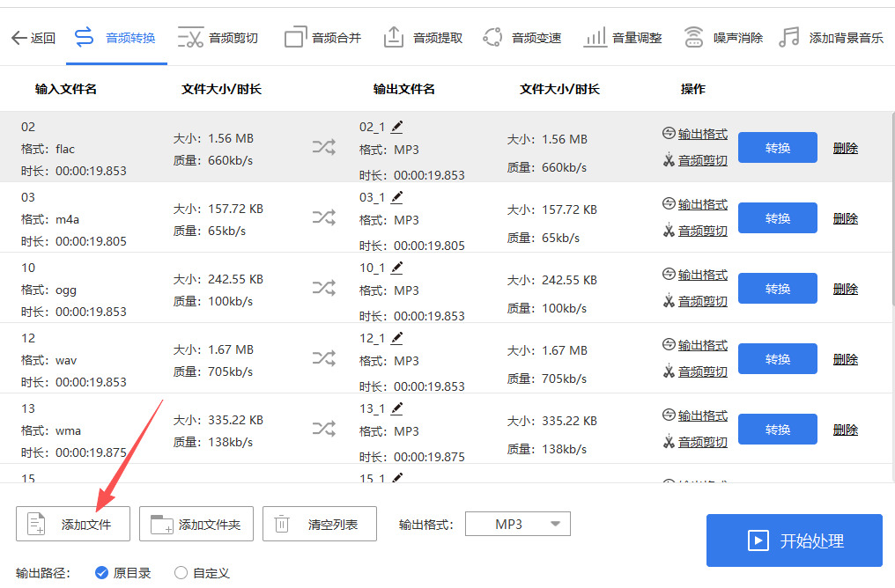Convert file 10 with 转换 button

(778, 289)
